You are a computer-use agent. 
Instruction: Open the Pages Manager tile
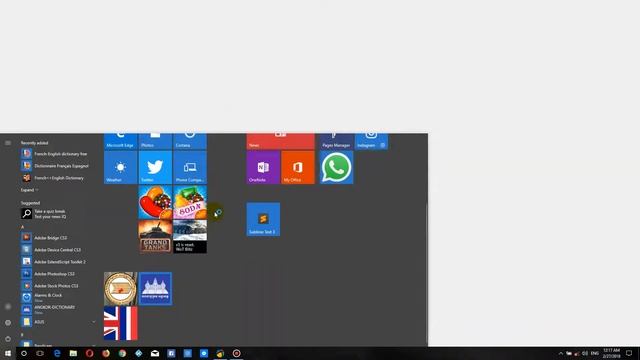click(x=336, y=141)
